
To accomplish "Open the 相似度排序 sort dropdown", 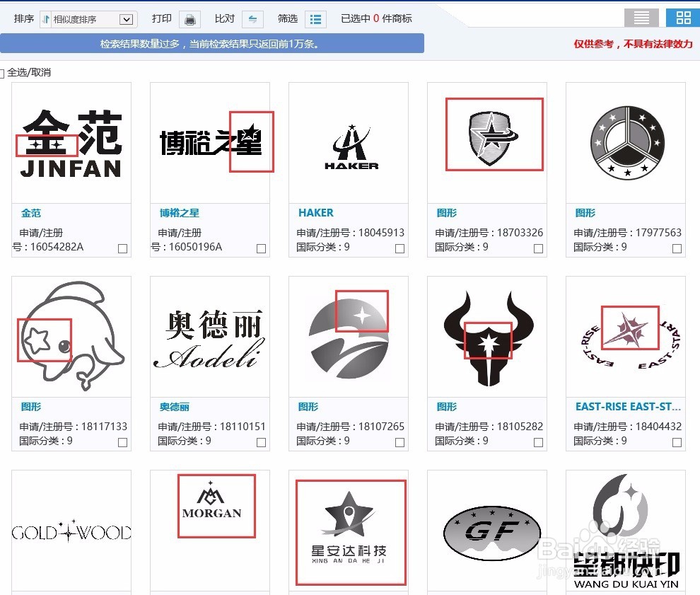I will 88,19.
